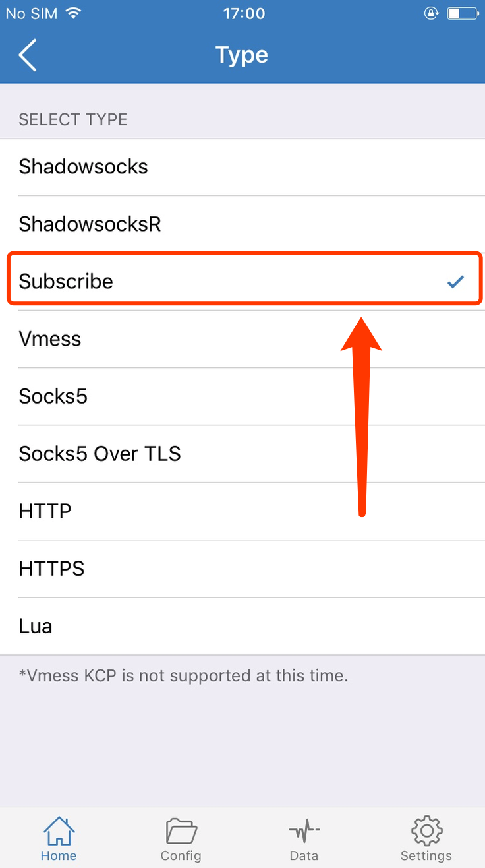
Task: Click the blue checkmark beside Subscribe
Action: pyautogui.click(x=455, y=282)
